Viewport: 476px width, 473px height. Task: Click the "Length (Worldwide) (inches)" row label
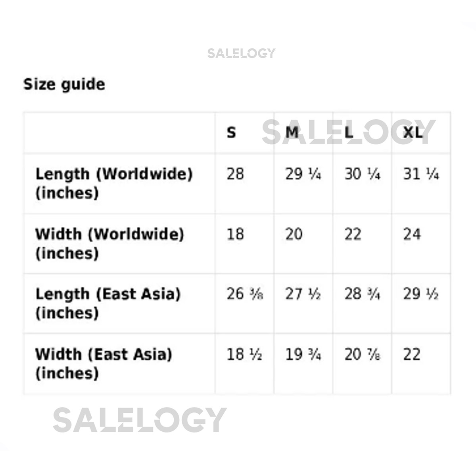pyautogui.click(x=114, y=183)
